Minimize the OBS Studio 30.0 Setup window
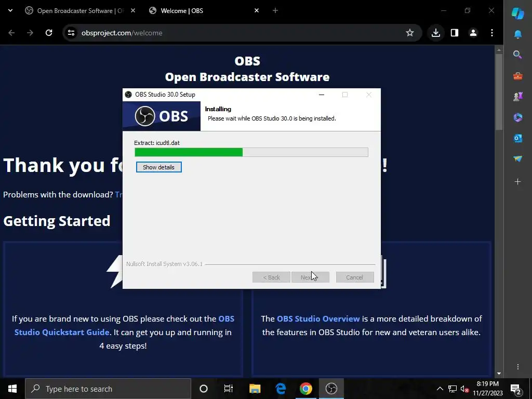This screenshot has width=532, height=399. click(x=322, y=95)
